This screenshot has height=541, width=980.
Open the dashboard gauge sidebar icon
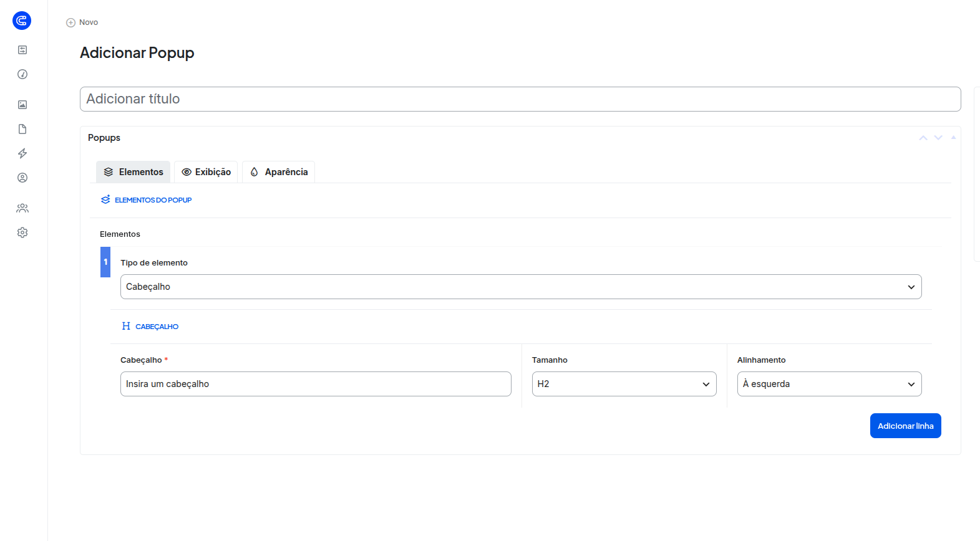(x=22, y=74)
